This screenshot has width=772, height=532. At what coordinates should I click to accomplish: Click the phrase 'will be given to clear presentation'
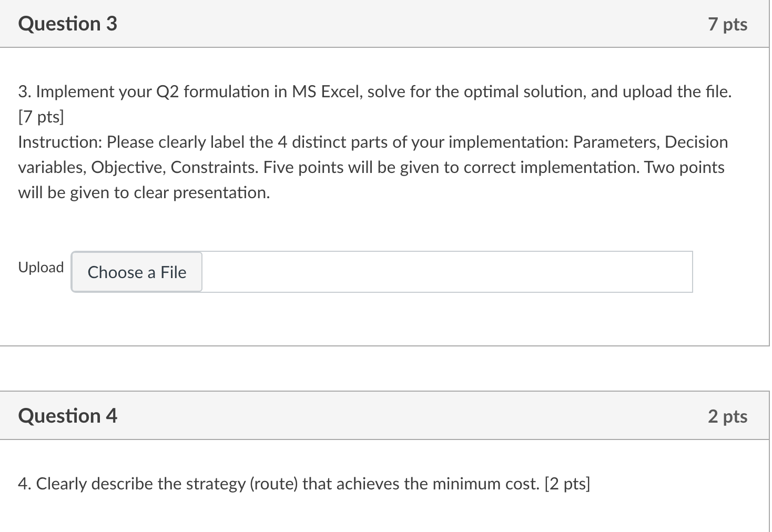point(144,192)
